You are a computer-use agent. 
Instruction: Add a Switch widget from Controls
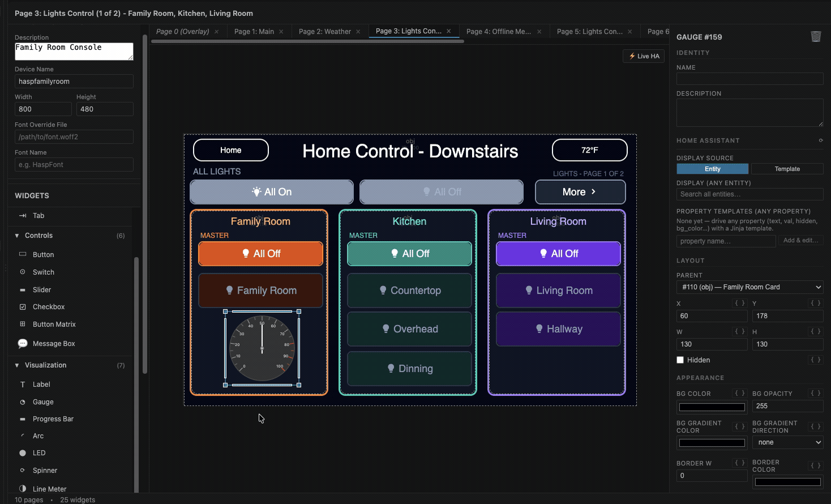pyautogui.click(x=44, y=272)
